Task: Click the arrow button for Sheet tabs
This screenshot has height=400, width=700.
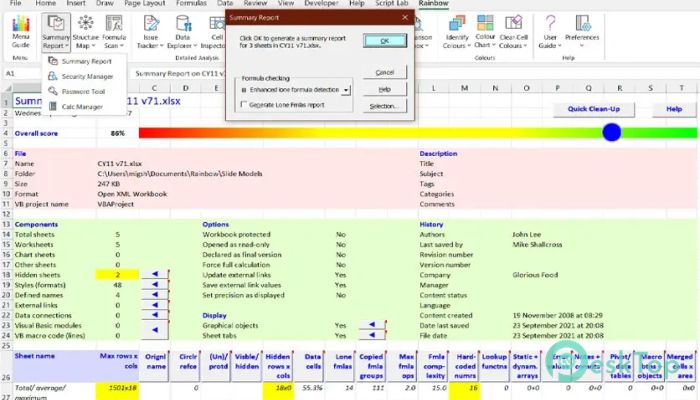Action: pos(372,335)
